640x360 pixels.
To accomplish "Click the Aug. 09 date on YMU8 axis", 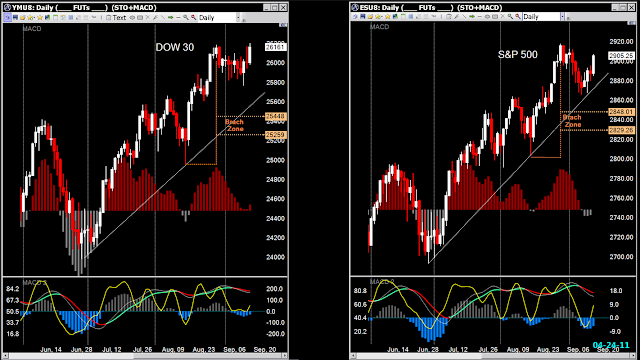I will [x=173, y=350].
